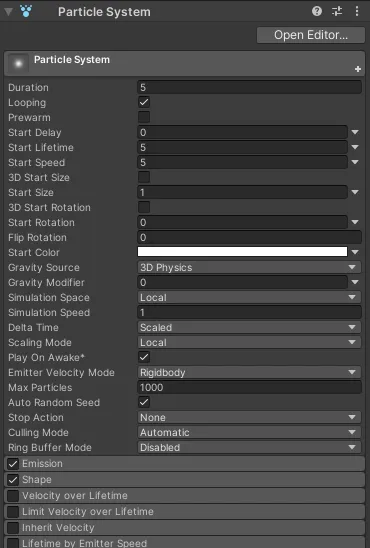This screenshot has width=370, height=548.
Task: Open the Culling Mode dropdown
Action: click(249, 432)
